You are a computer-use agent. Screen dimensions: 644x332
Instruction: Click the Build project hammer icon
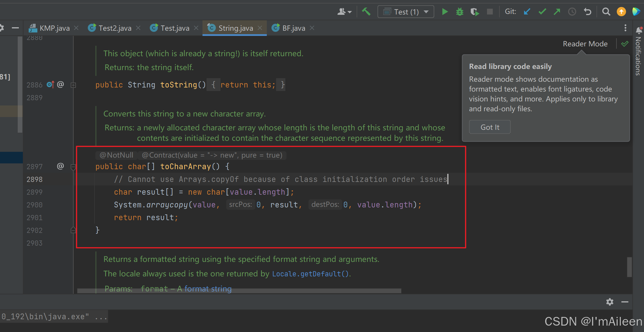[x=366, y=12]
